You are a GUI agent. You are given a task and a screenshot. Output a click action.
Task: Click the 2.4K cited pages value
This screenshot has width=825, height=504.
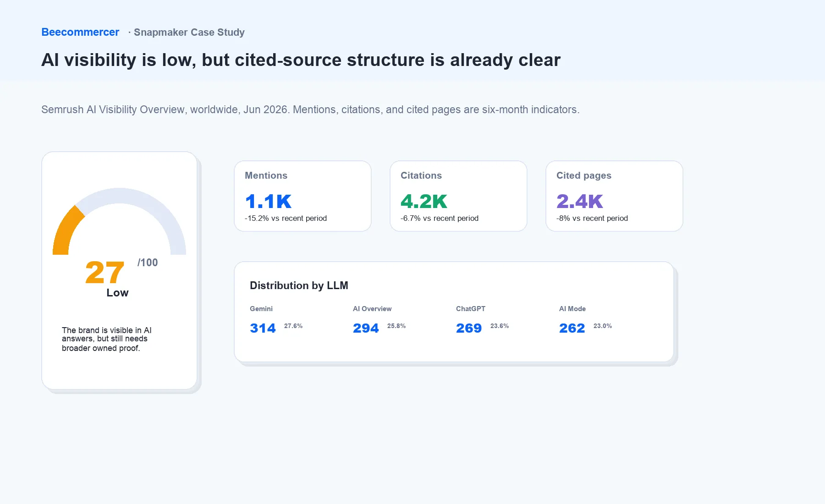(x=579, y=201)
